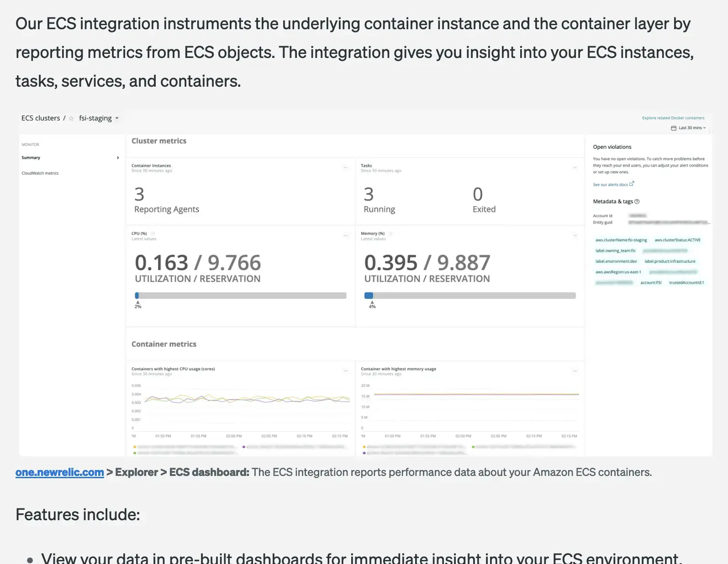Expand the Summary item chevron arrow
This screenshot has width=728, height=564.
[118, 158]
